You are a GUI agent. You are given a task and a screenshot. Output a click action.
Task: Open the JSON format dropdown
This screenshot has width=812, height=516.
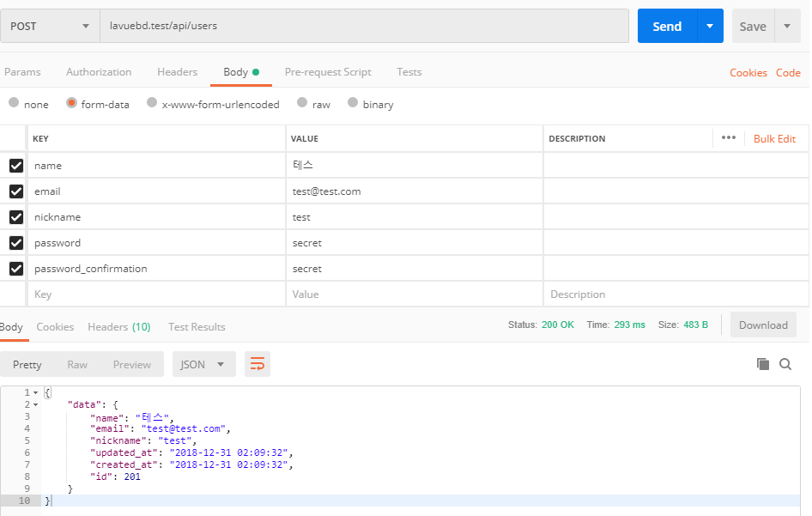(203, 364)
